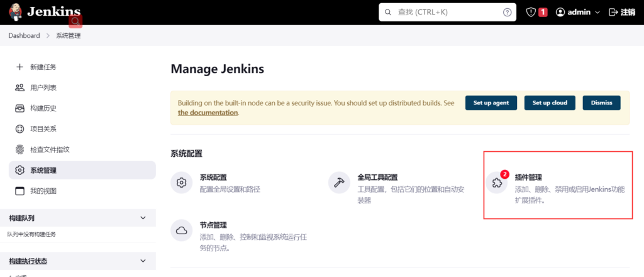Image resolution: width=644 pixels, height=277 pixels.
Task: Click the 队列中没有构建任务 text
Action: [x=31, y=234]
